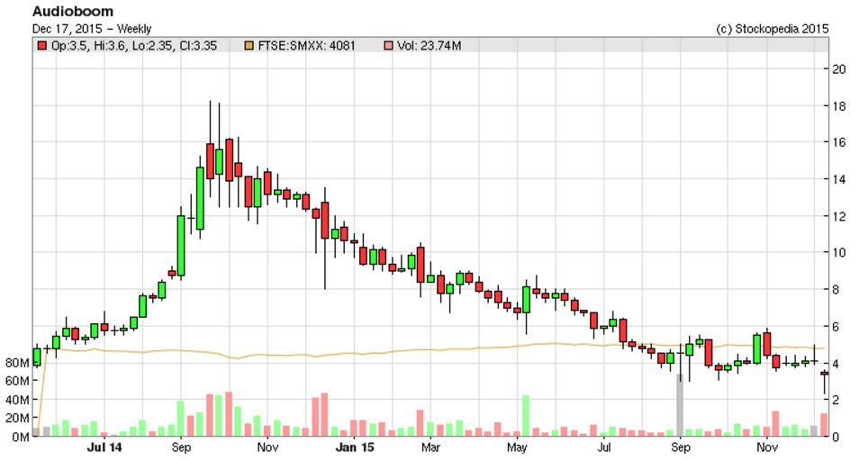Click the price axis label '18'
Screen dimensions: 868x461
838,106
